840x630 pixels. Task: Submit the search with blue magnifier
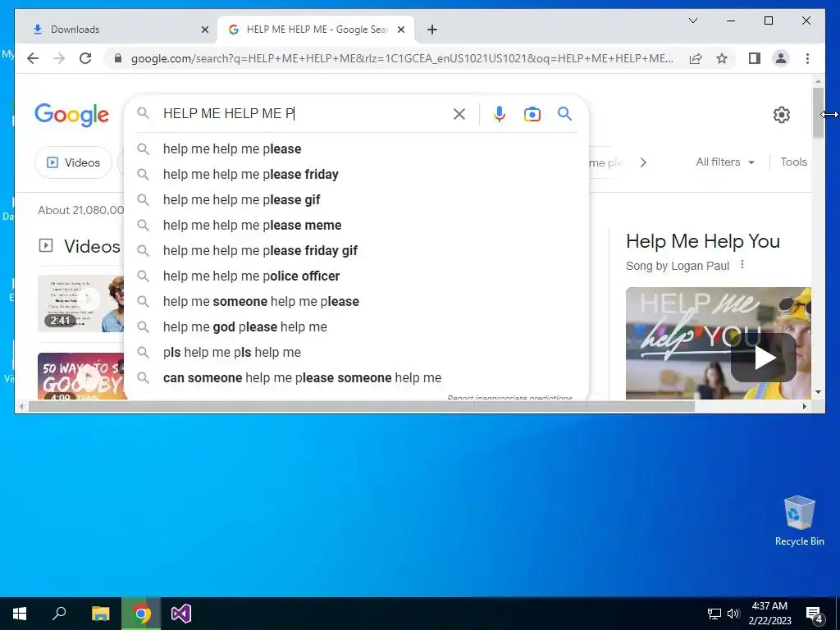(564, 113)
